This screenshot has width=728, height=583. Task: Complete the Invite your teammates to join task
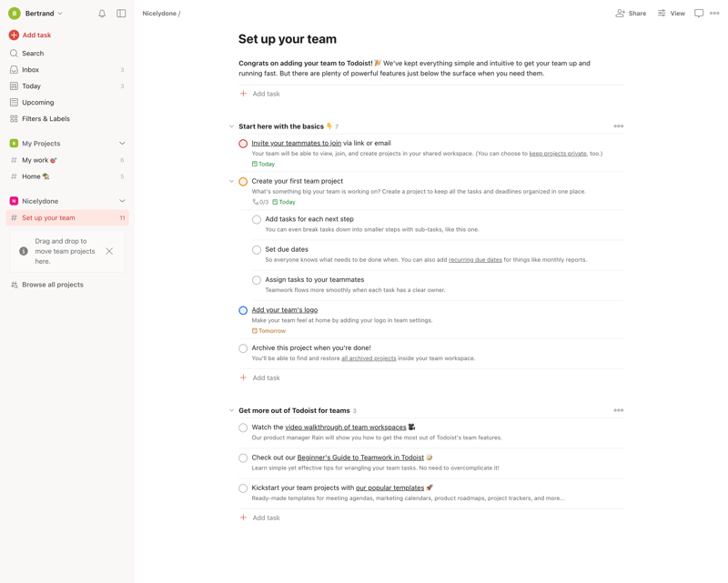tap(242, 143)
